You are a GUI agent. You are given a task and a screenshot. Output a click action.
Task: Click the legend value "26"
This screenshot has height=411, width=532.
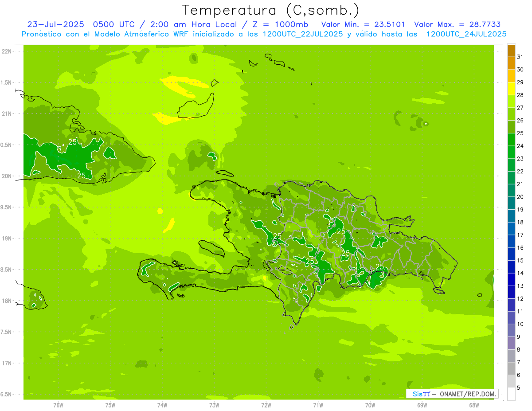520,121
